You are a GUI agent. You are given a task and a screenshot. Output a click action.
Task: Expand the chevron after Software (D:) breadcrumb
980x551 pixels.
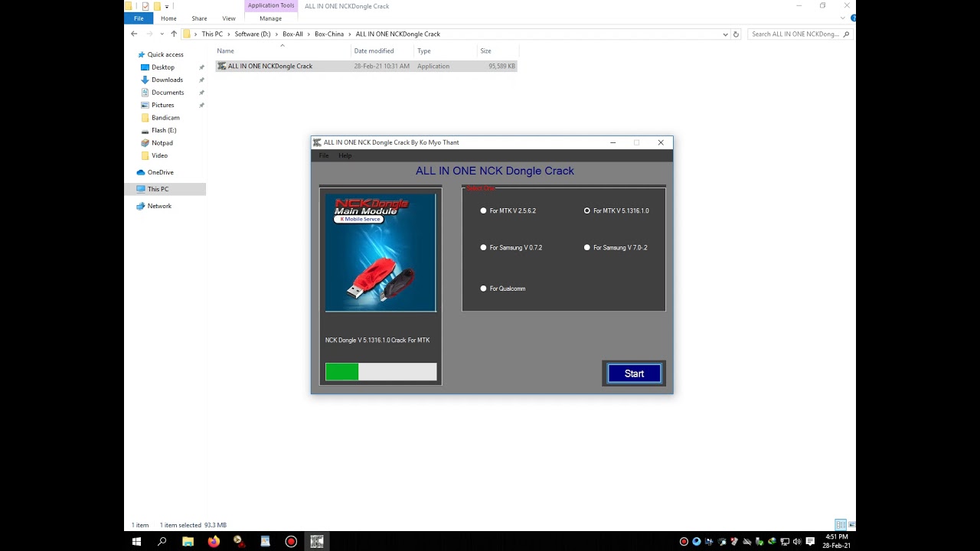click(x=276, y=34)
